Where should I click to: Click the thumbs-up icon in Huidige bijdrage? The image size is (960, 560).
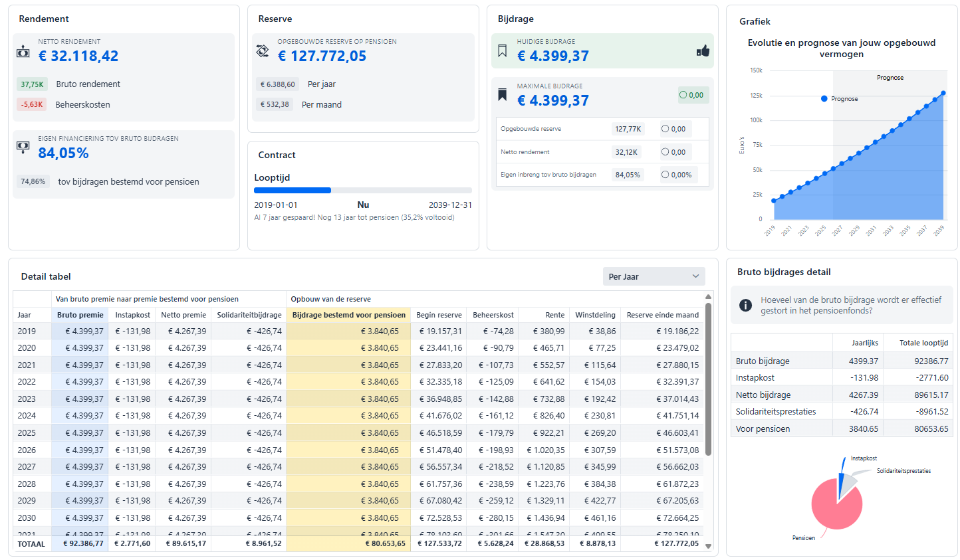(703, 51)
